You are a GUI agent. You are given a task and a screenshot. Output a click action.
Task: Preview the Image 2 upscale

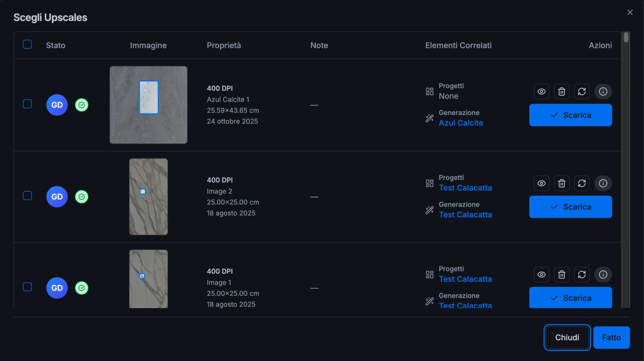[x=541, y=183]
